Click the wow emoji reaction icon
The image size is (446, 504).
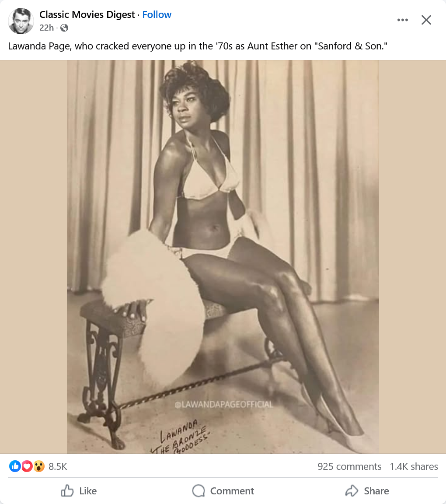39,466
